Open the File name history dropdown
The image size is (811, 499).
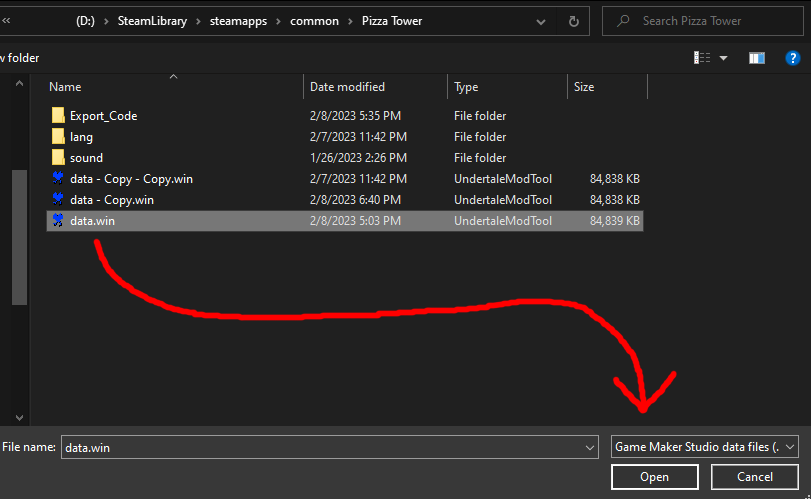590,448
